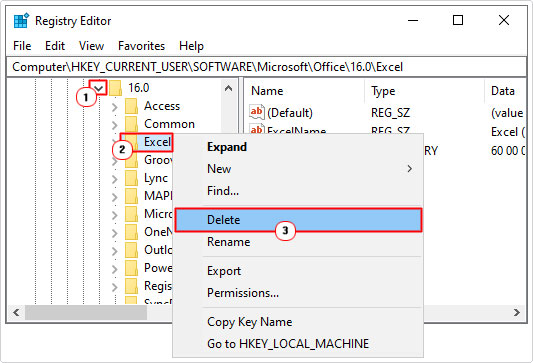533x363 pixels.
Task: Expand the MAPI key
Action: (x=115, y=197)
